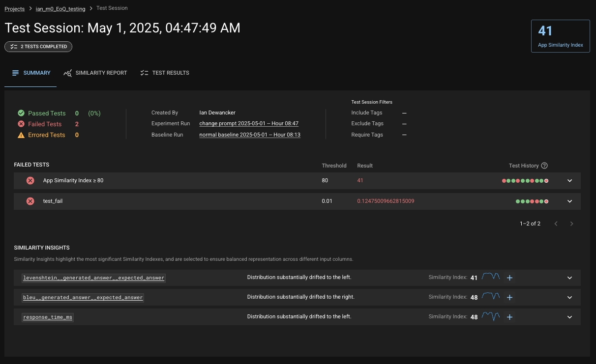Screen dimensions: 596x364
Task: Open the change prompt experiment run link
Action: tap(249, 124)
